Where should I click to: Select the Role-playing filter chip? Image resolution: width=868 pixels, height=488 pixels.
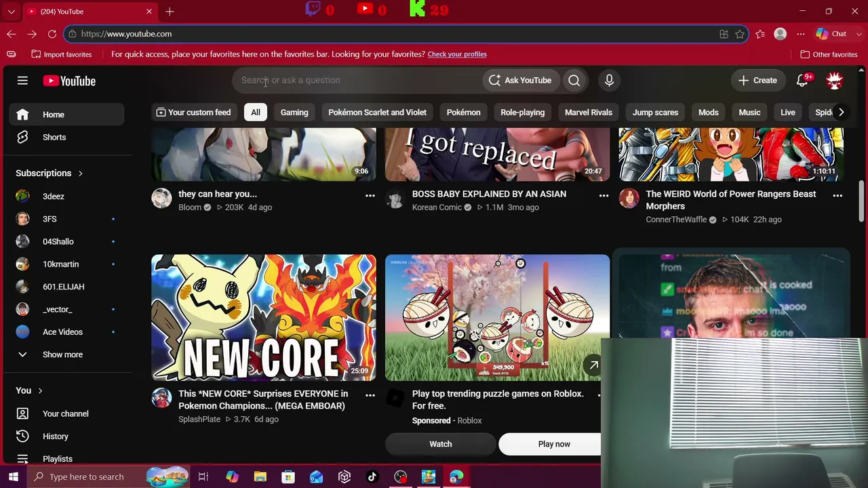(x=523, y=113)
